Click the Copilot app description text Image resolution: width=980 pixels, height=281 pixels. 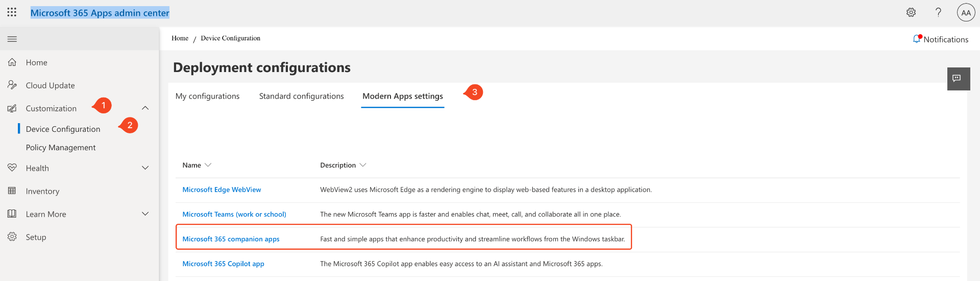coord(461,264)
